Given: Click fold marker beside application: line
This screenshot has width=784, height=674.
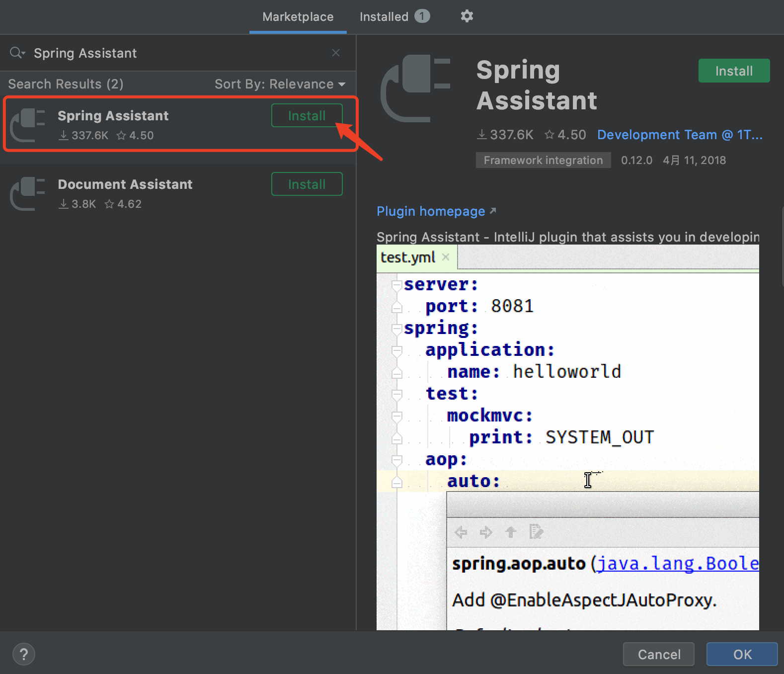Looking at the screenshot, I should point(396,350).
